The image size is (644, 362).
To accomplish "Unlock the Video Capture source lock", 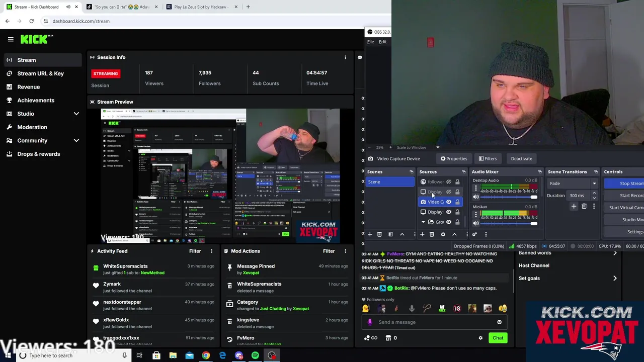I will pos(457,202).
